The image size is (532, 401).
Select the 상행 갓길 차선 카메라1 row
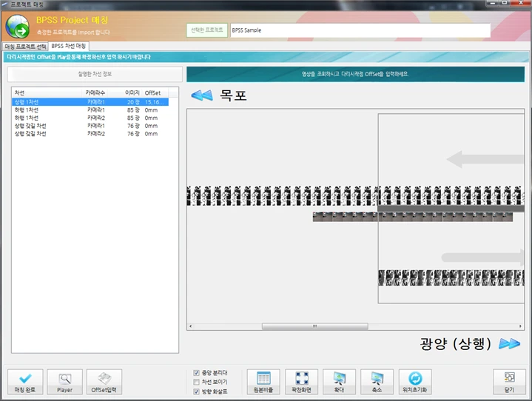(x=90, y=126)
